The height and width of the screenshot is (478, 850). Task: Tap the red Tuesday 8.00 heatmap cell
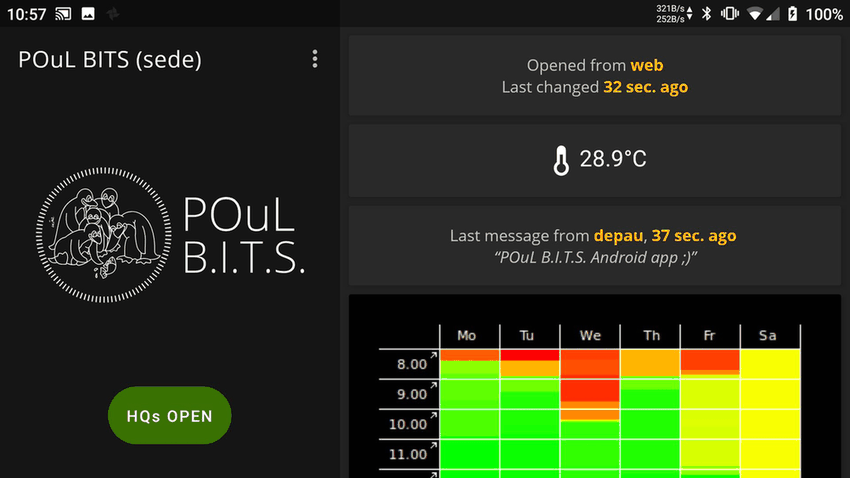coord(530,355)
